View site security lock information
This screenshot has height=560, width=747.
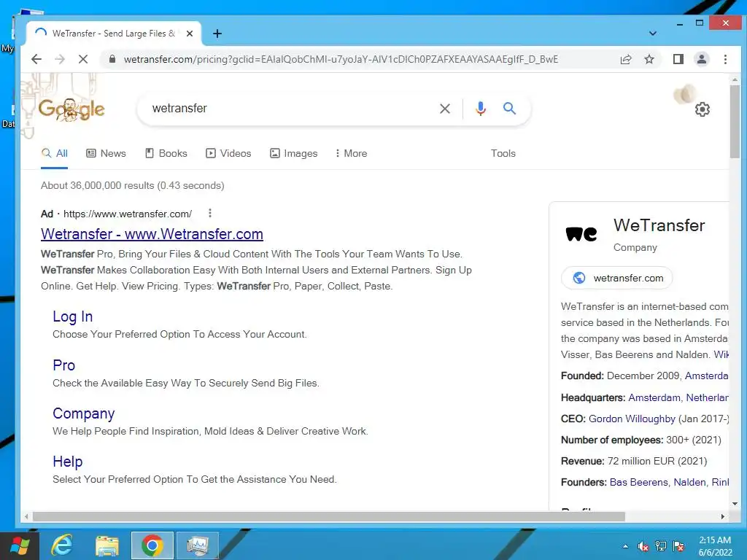(x=112, y=59)
